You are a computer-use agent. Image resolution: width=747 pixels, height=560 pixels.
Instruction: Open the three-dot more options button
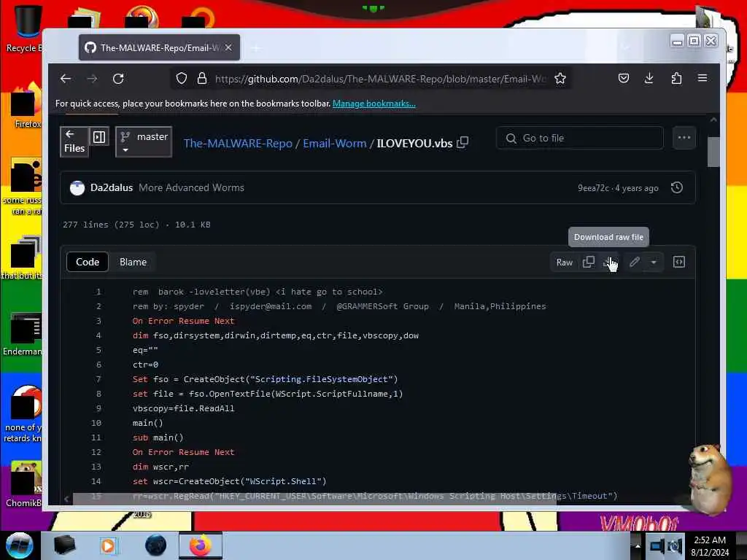[684, 138]
